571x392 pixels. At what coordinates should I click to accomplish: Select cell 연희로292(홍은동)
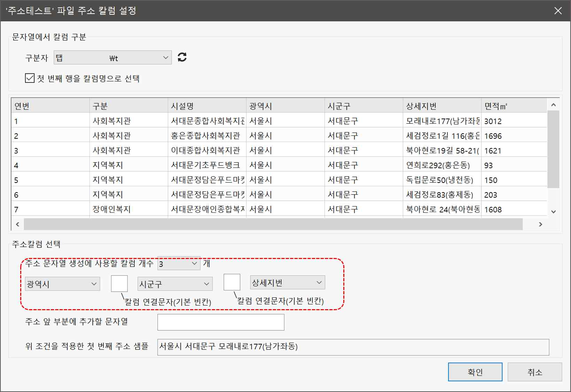[x=442, y=165]
